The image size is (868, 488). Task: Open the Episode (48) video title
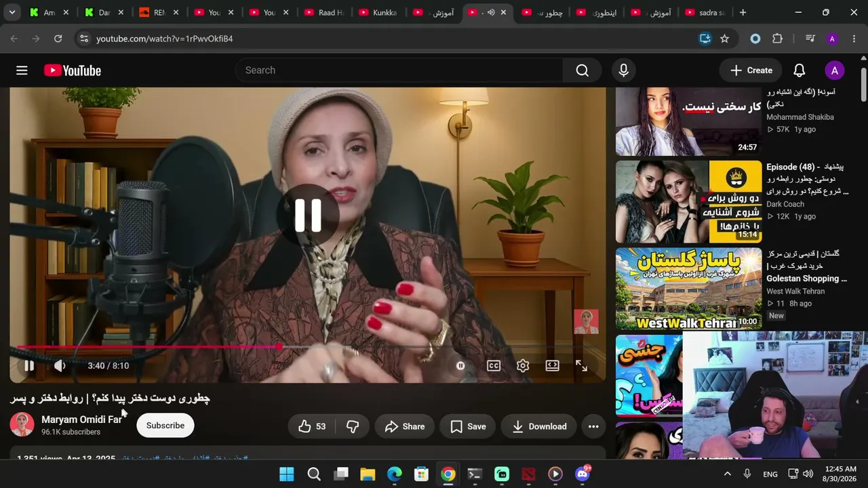[x=808, y=179]
